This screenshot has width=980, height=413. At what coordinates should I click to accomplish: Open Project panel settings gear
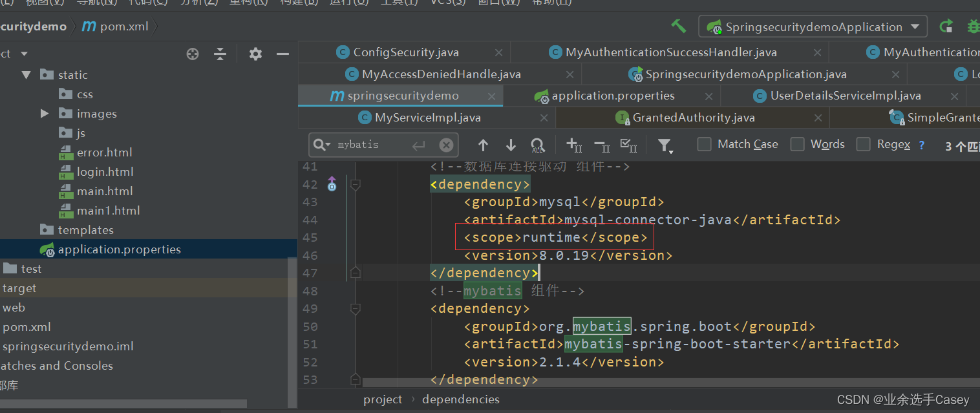coord(255,54)
